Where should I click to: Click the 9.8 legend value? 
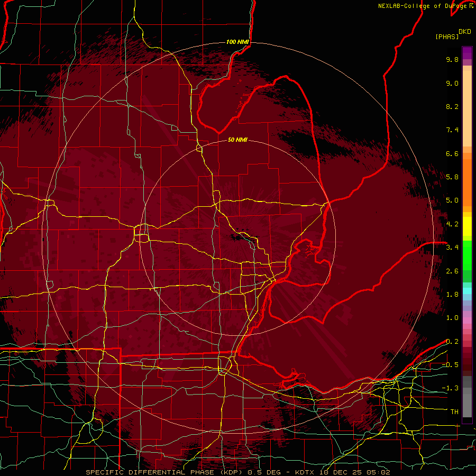452,59
